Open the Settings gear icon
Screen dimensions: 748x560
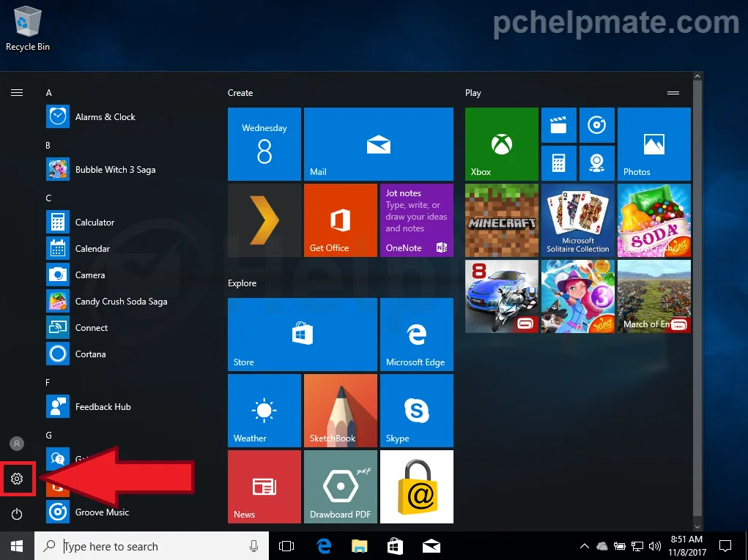tap(17, 479)
